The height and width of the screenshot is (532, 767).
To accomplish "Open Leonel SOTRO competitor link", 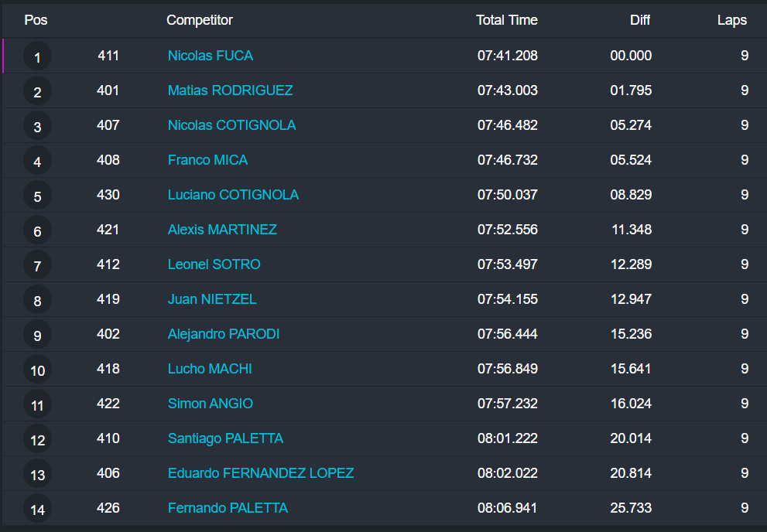I will point(214,264).
